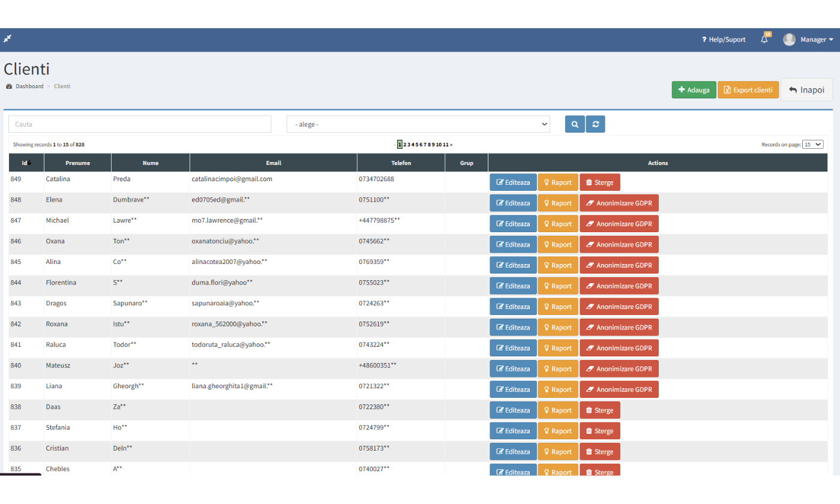Go to page 2 of results

[404, 145]
